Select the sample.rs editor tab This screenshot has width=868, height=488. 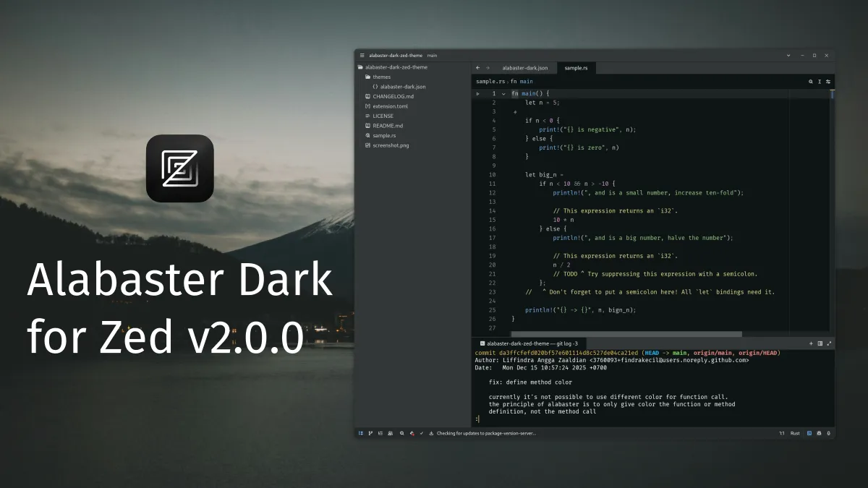pos(576,68)
